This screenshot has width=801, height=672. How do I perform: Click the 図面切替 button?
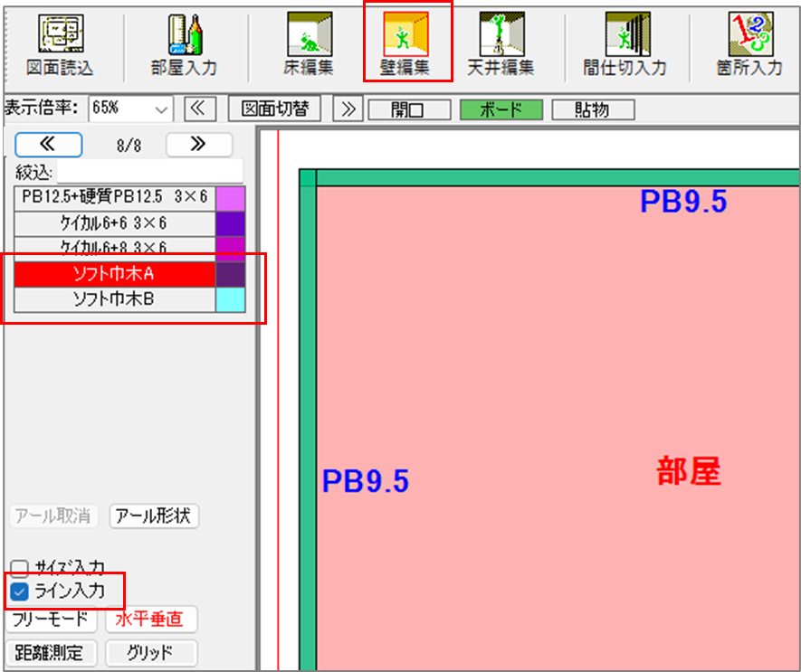point(274,109)
